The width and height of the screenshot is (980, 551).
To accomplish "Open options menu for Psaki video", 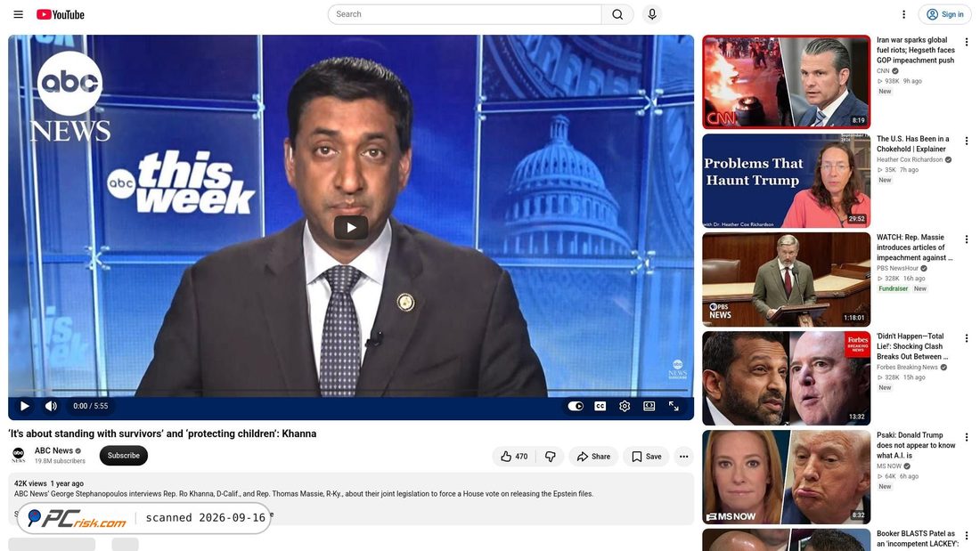I will (967, 437).
